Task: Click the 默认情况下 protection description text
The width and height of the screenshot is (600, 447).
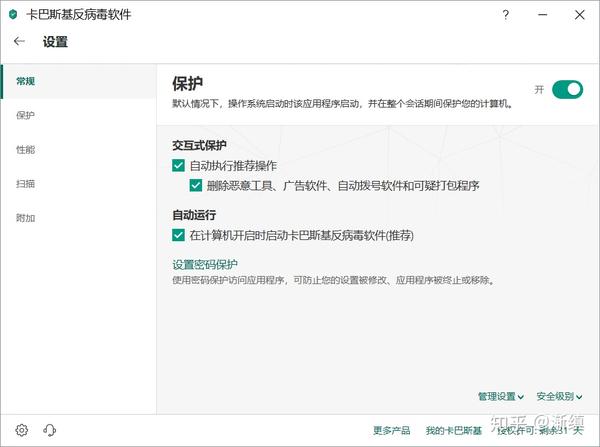Action: (x=342, y=104)
